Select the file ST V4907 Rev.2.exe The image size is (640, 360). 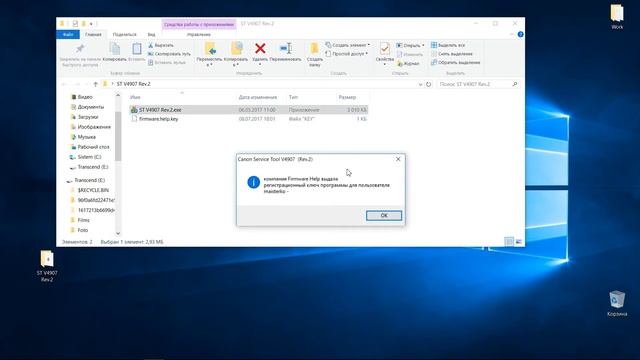(249, 110)
